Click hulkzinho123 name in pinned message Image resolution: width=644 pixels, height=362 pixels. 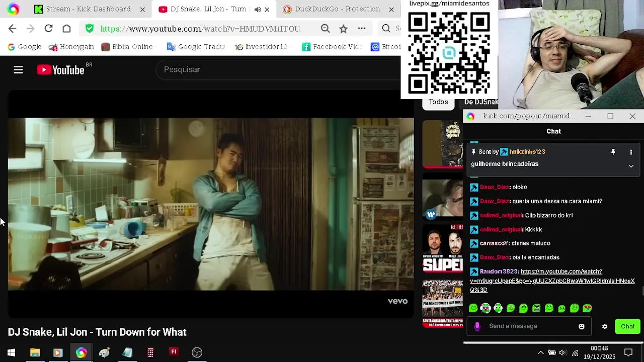click(527, 152)
